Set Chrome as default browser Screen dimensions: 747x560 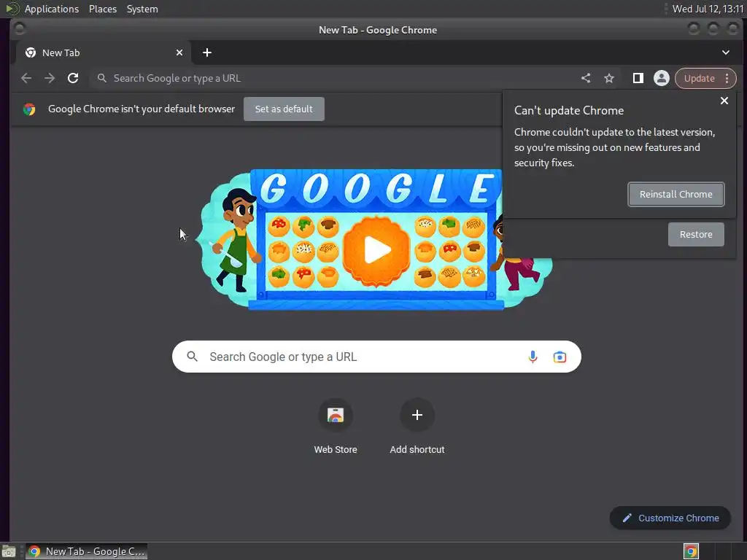point(284,109)
